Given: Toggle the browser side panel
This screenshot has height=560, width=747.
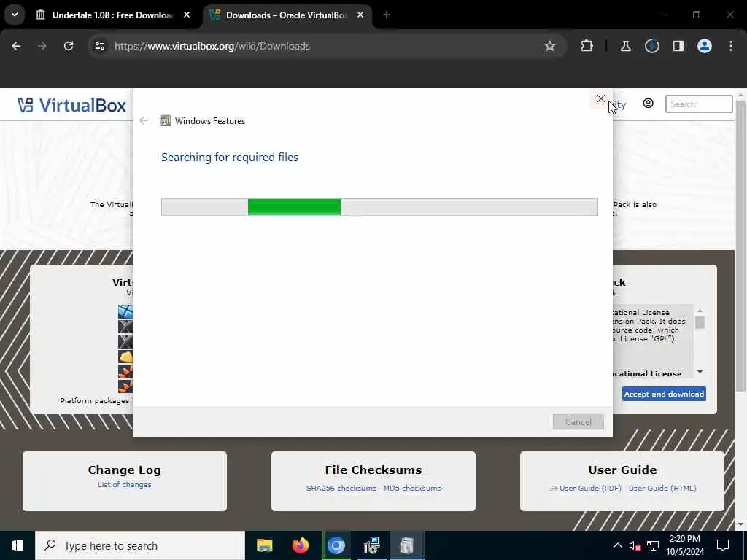Looking at the screenshot, I should pos(678,46).
